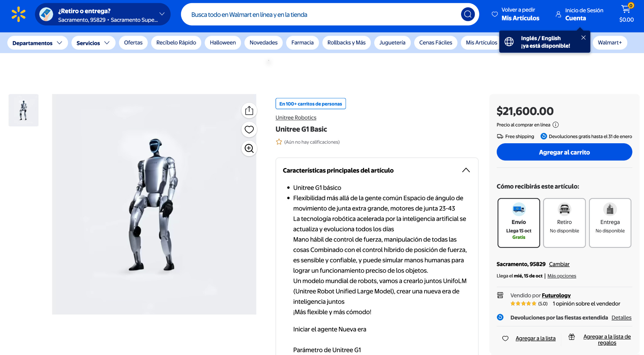
Task: Click the zoom-in magnifier on image
Action: (x=249, y=148)
